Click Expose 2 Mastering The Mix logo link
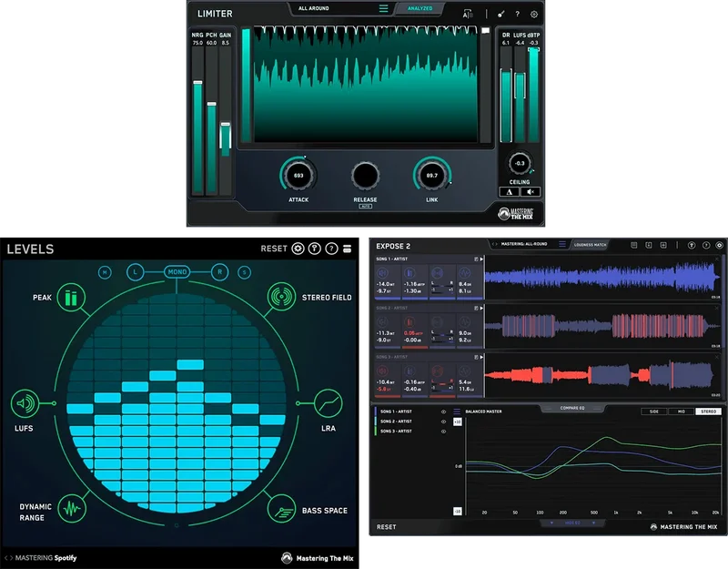Viewport: 728px width, 569px height. point(684,527)
